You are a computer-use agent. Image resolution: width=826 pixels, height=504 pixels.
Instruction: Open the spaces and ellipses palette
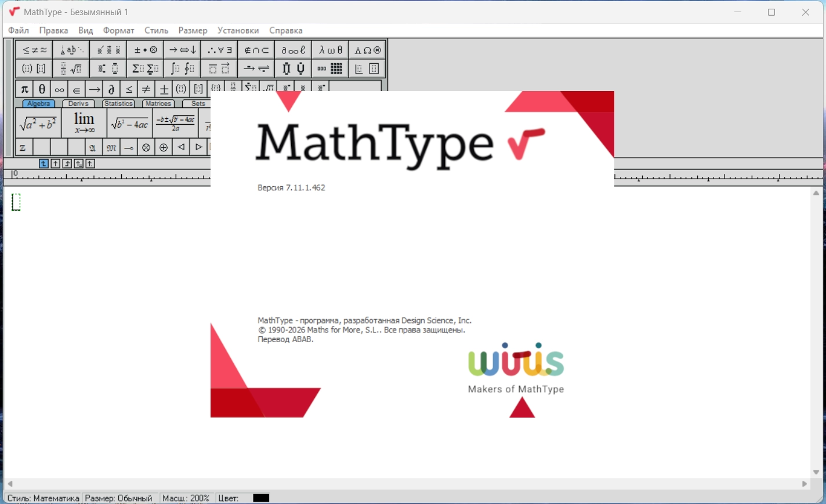(x=71, y=50)
